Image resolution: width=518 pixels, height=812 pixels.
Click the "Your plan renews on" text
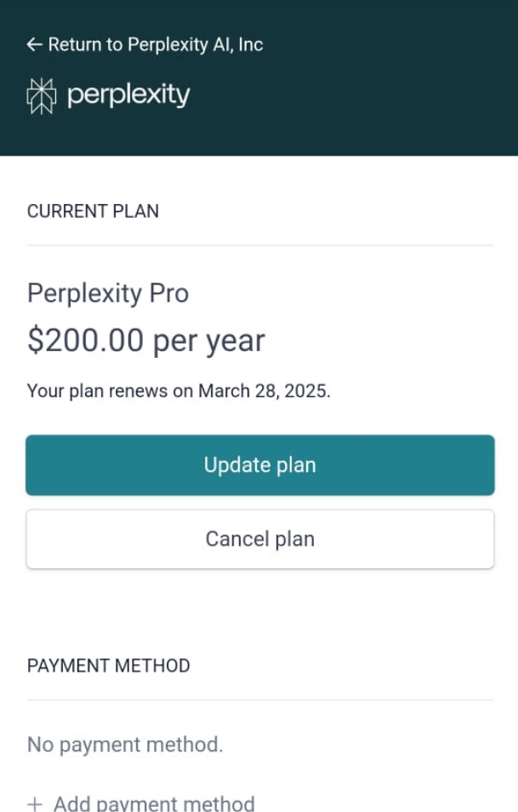tap(111, 392)
